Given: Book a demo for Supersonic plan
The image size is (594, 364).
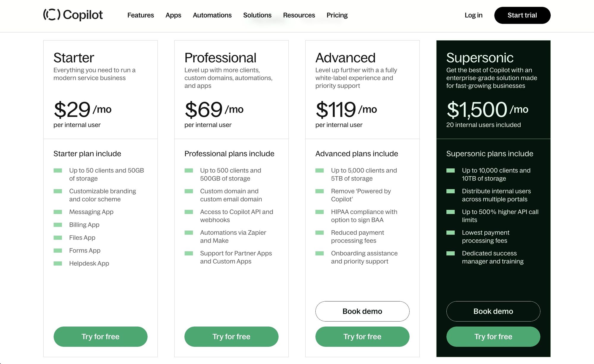Looking at the screenshot, I should 493,311.
